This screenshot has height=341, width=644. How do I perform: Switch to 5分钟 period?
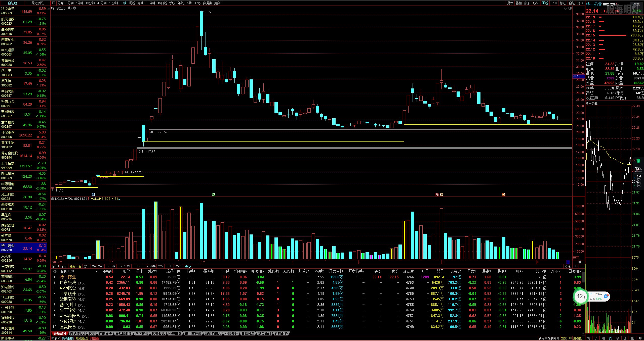[x=79, y=3]
